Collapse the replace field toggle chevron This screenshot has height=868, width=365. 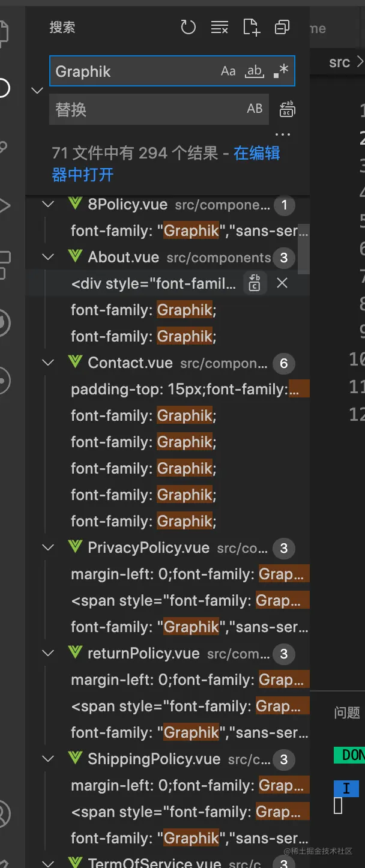click(x=37, y=90)
